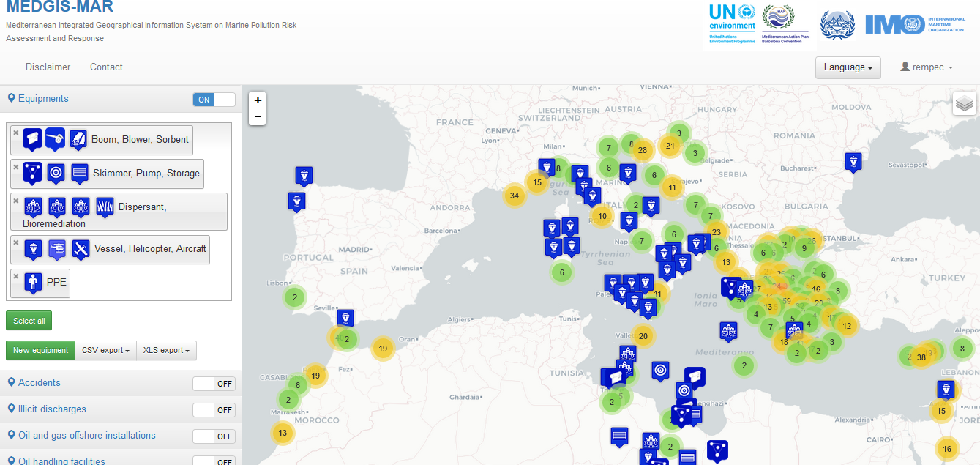Screen dimensions: 980x465
Task: Enable the Accidents layer toggle
Action: click(214, 384)
